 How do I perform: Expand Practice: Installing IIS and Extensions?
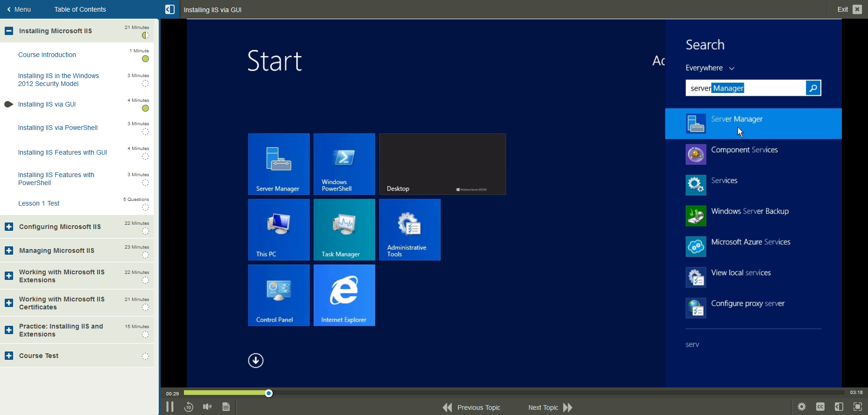[9, 330]
